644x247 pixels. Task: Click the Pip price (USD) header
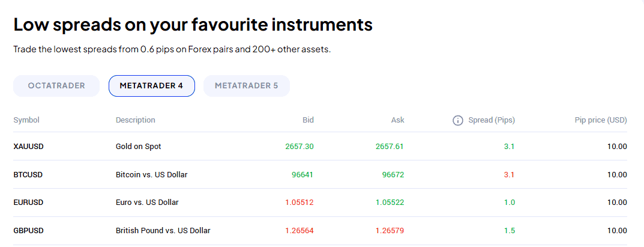coord(600,120)
